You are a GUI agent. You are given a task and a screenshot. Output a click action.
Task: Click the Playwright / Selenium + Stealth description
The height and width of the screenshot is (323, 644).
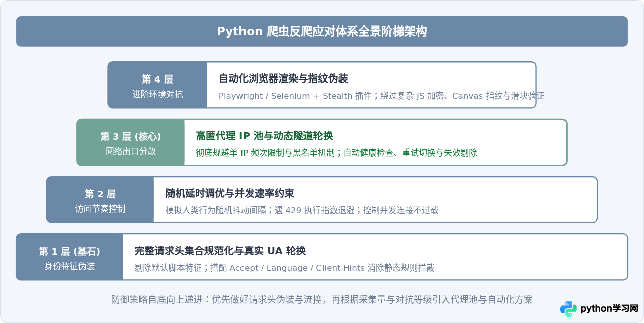click(382, 96)
